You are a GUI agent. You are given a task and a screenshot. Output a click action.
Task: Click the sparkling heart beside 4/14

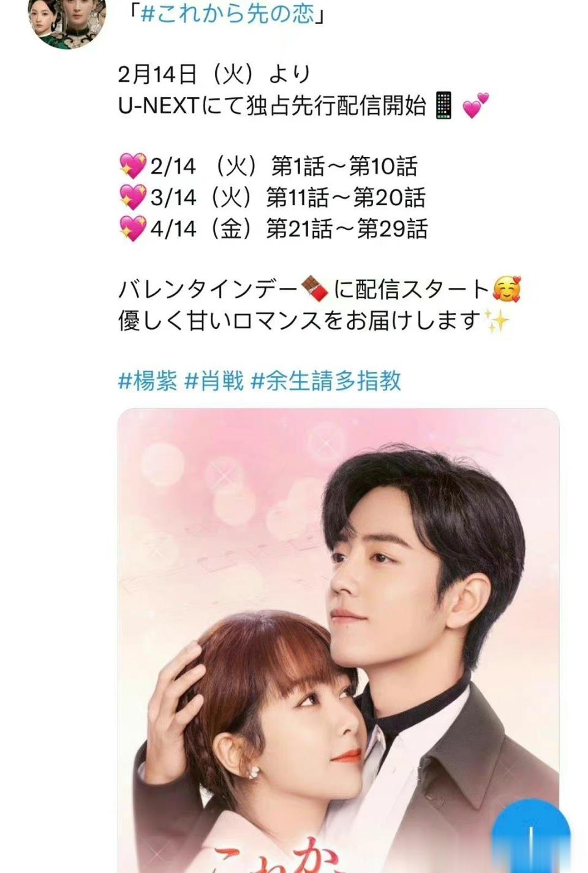pyautogui.click(x=133, y=229)
